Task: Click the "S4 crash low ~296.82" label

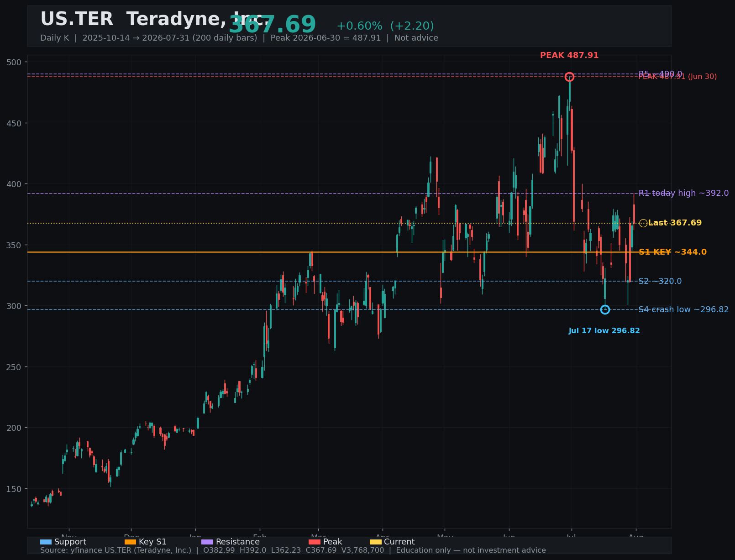Action: coord(683,309)
